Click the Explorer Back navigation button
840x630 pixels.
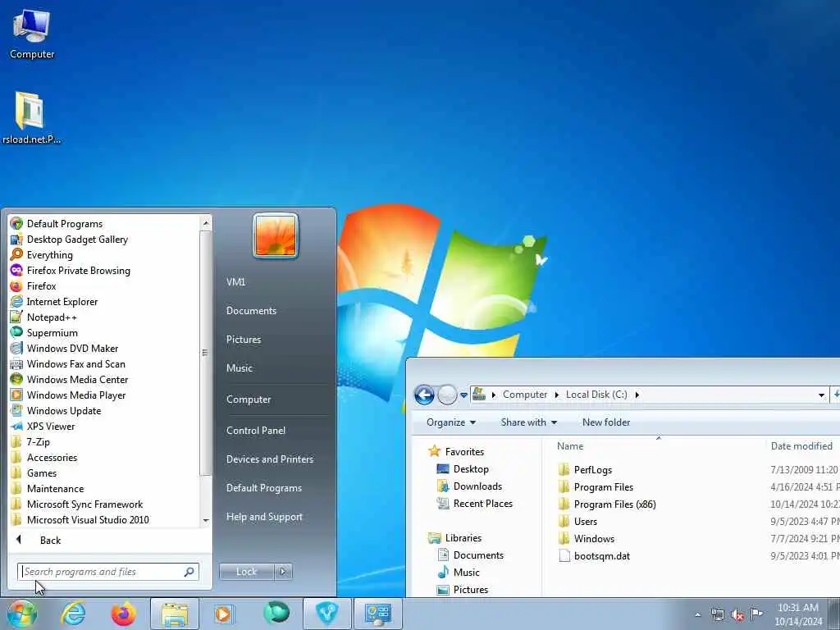(x=424, y=395)
